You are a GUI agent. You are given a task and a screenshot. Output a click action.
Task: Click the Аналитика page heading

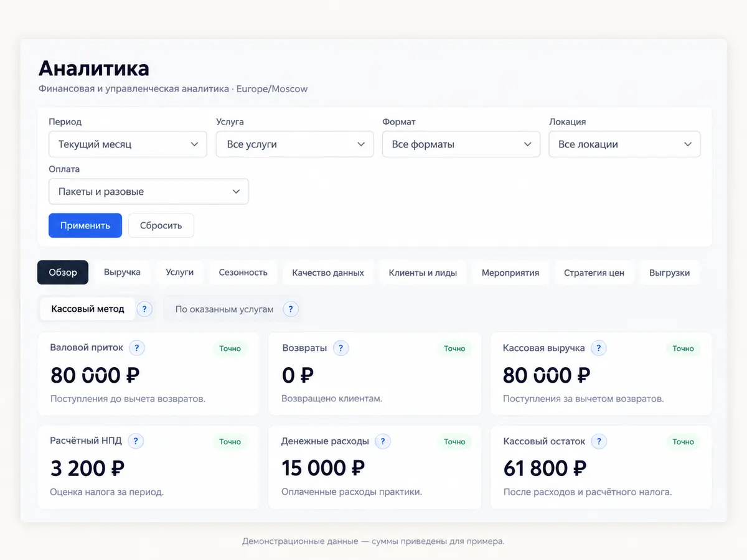point(94,68)
